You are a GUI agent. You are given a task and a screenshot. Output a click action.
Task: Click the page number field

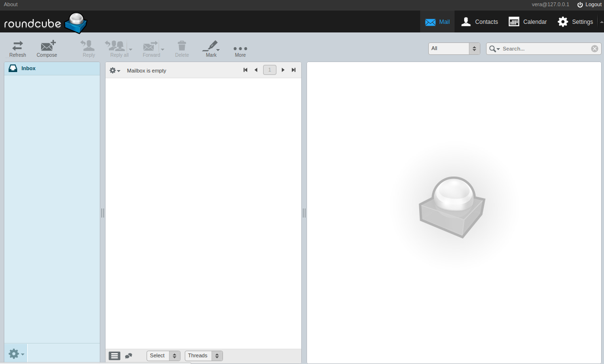pyautogui.click(x=270, y=70)
